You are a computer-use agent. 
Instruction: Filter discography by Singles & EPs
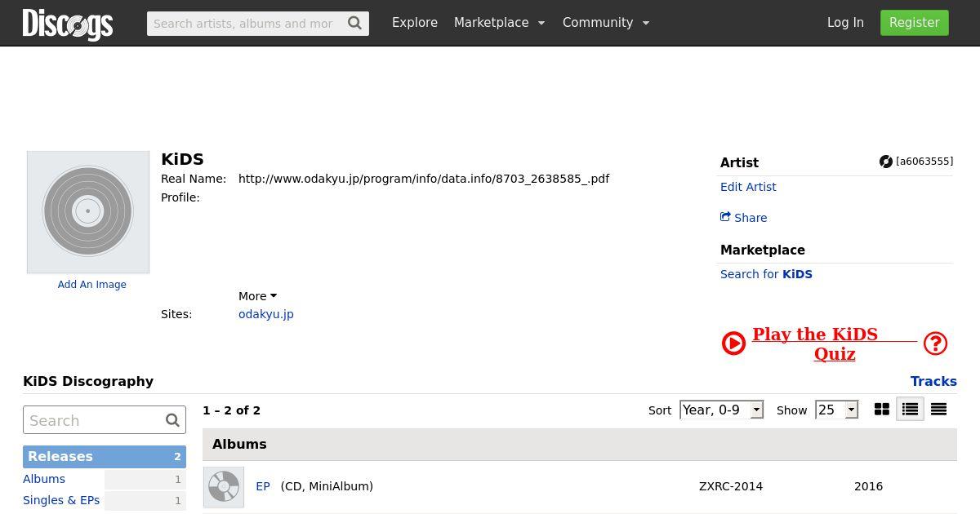click(61, 500)
